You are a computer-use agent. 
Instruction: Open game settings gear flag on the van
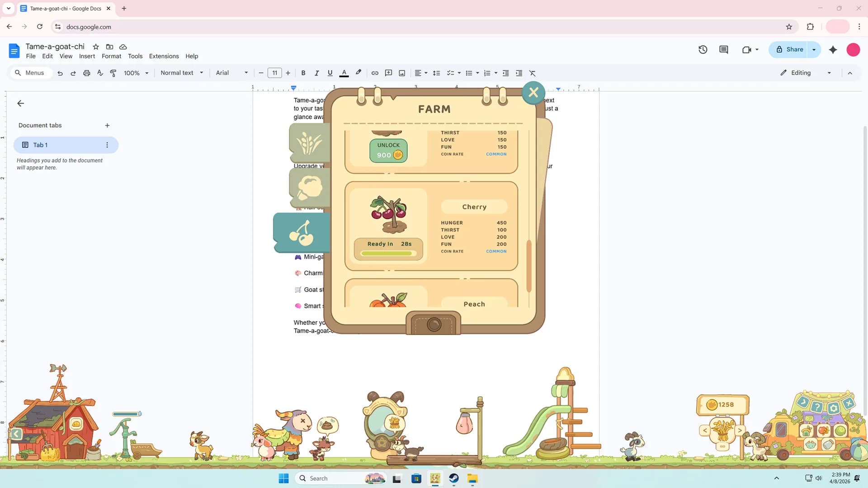click(834, 408)
